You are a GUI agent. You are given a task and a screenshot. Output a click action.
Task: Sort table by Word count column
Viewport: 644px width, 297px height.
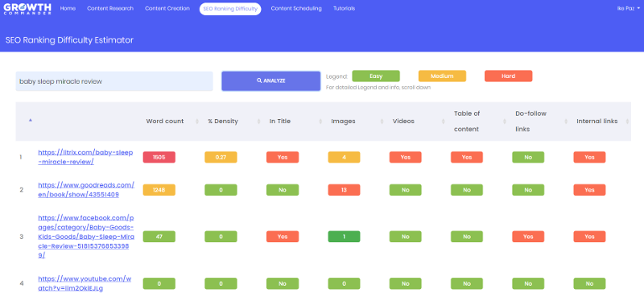(165, 122)
